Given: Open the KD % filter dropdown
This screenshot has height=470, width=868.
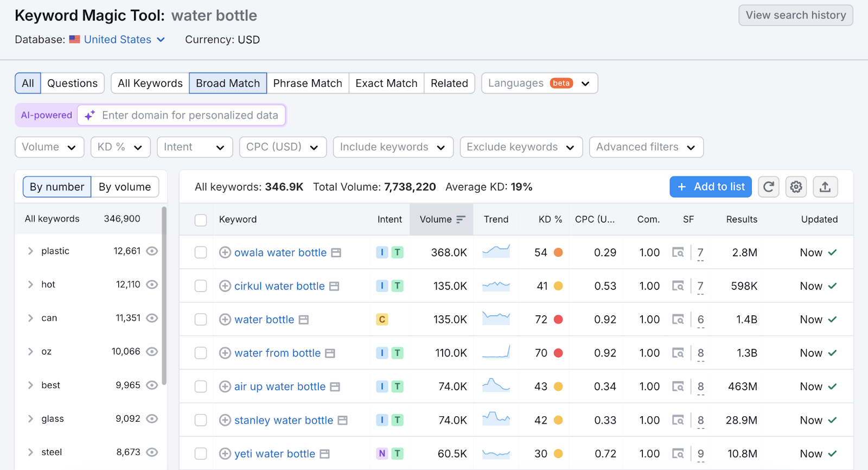Looking at the screenshot, I should 120,147.
